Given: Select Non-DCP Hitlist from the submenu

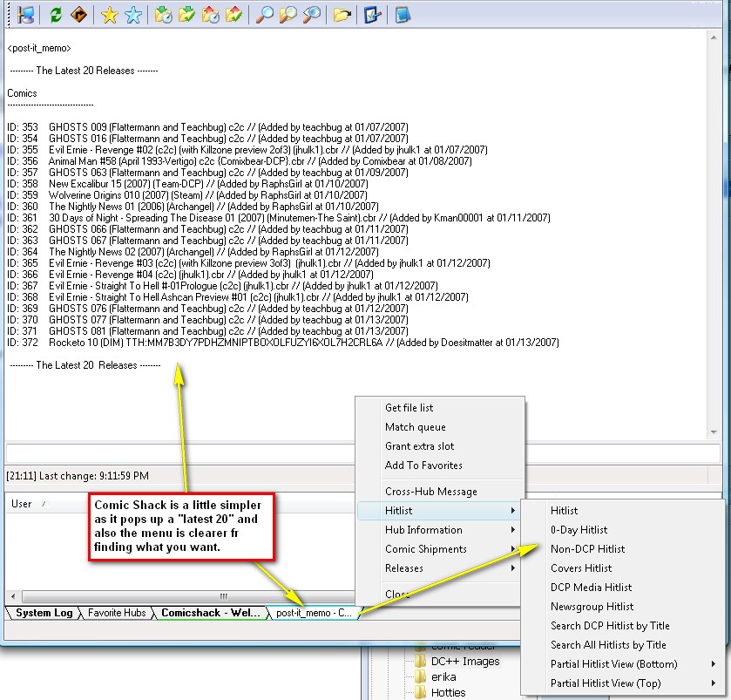Looking at the screenshot, I should [587, 549].
